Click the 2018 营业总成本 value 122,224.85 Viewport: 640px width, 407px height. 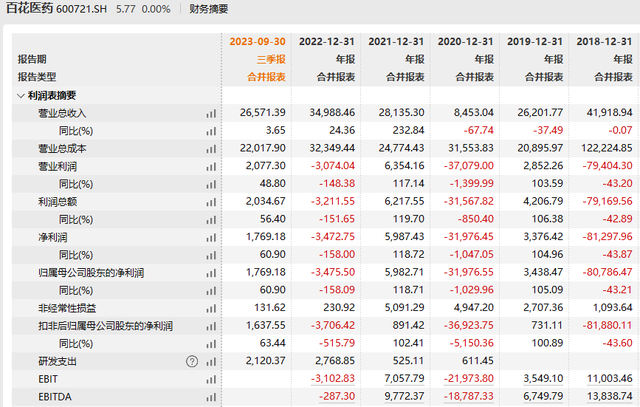607,148
